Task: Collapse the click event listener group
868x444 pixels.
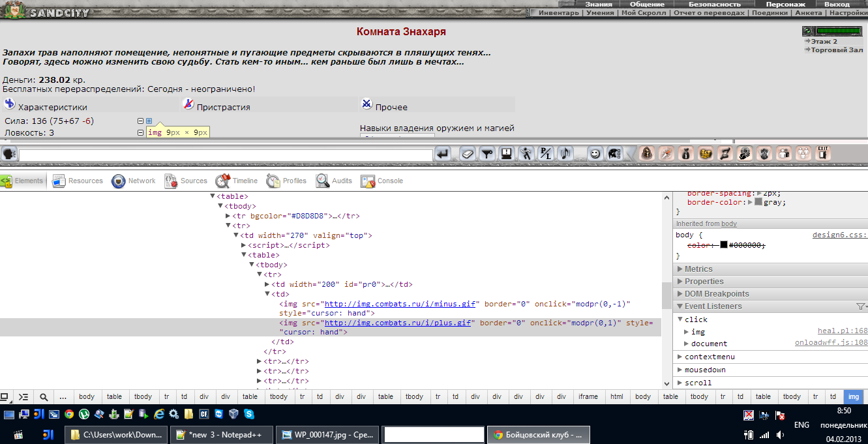Action: tap(680, 319)
